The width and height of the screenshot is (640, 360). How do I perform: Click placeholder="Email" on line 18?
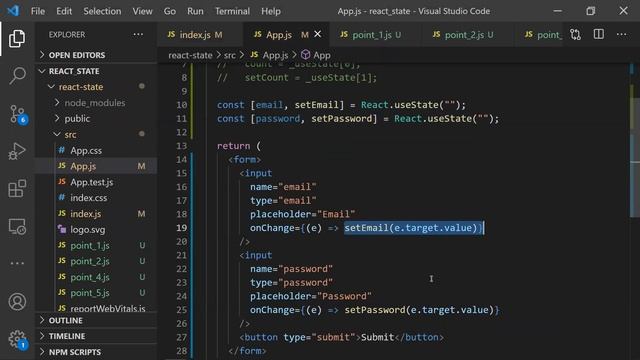(x=302, y=214)
